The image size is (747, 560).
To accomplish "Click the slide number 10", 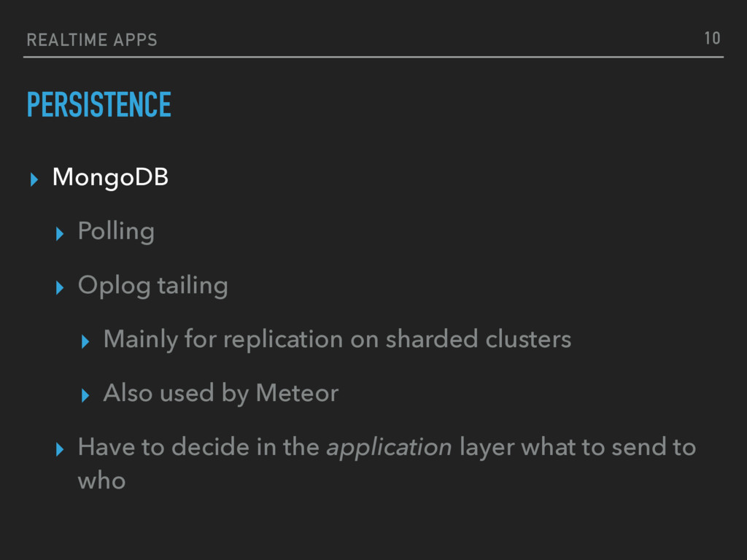I will (711, 39).
